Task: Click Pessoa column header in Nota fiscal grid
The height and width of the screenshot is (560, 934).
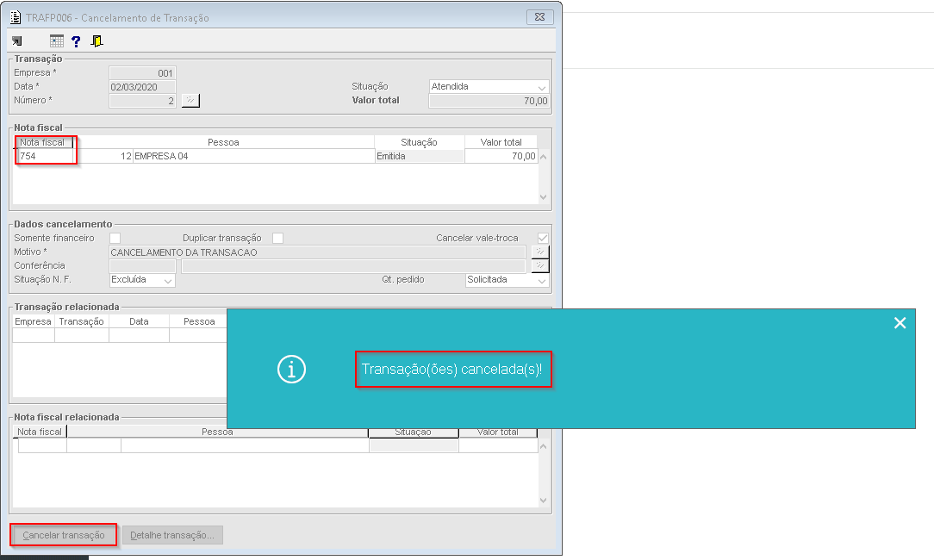Action: coord(223,142)
